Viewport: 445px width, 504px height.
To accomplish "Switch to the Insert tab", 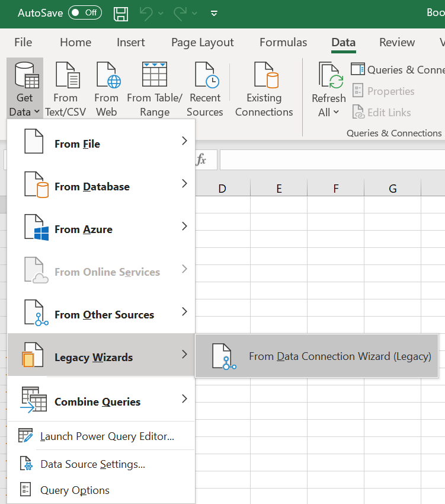I will 131,42.
